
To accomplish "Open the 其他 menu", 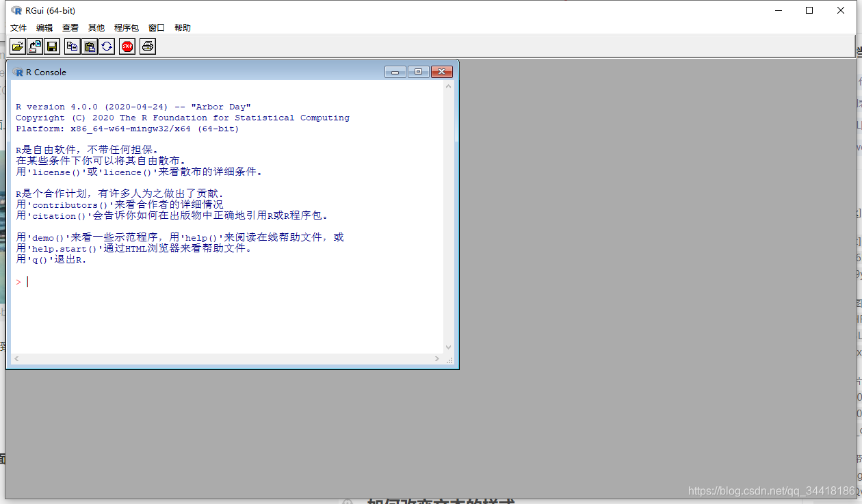I will 96,28.
